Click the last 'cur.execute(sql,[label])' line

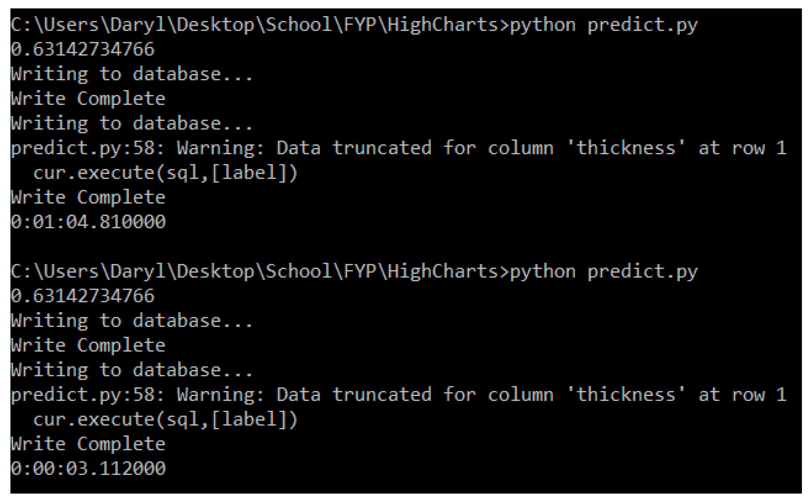pos(165,420)
